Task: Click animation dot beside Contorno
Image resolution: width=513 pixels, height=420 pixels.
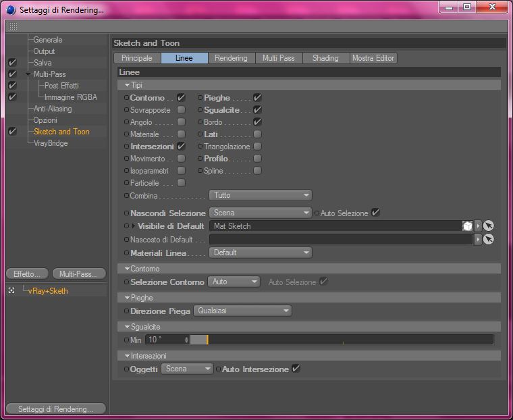Action: (x=127, y=97)
